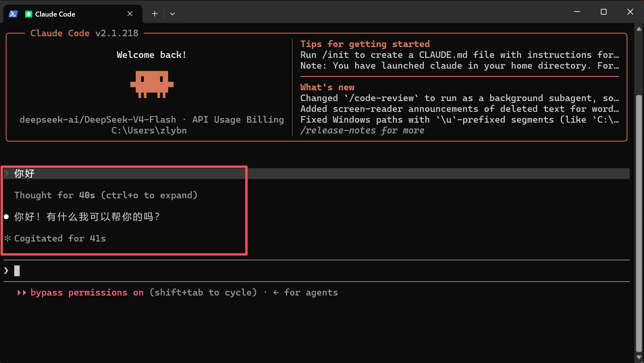Click the double-arrow bypass mode icon

click(x=22, y=292)
